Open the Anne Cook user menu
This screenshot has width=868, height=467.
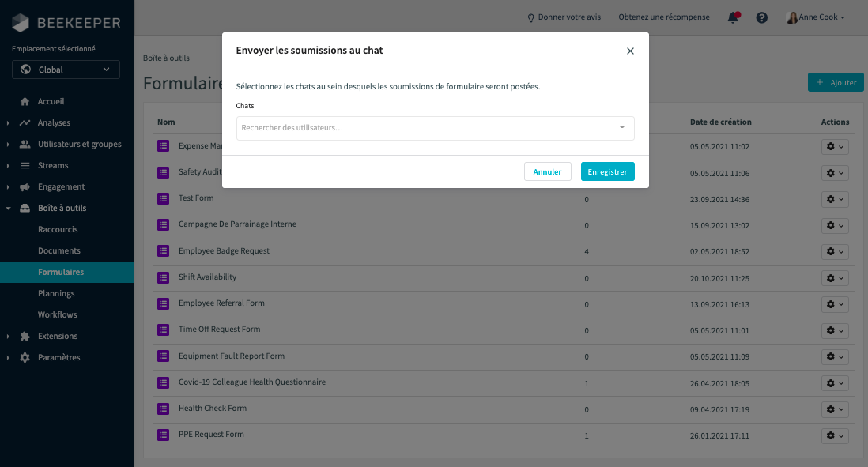[816, 17]
